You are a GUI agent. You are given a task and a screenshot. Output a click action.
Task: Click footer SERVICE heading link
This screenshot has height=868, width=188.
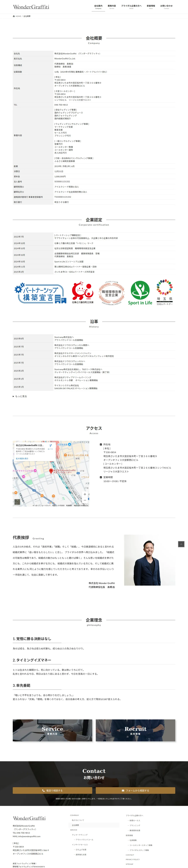(x=74, y=830)
